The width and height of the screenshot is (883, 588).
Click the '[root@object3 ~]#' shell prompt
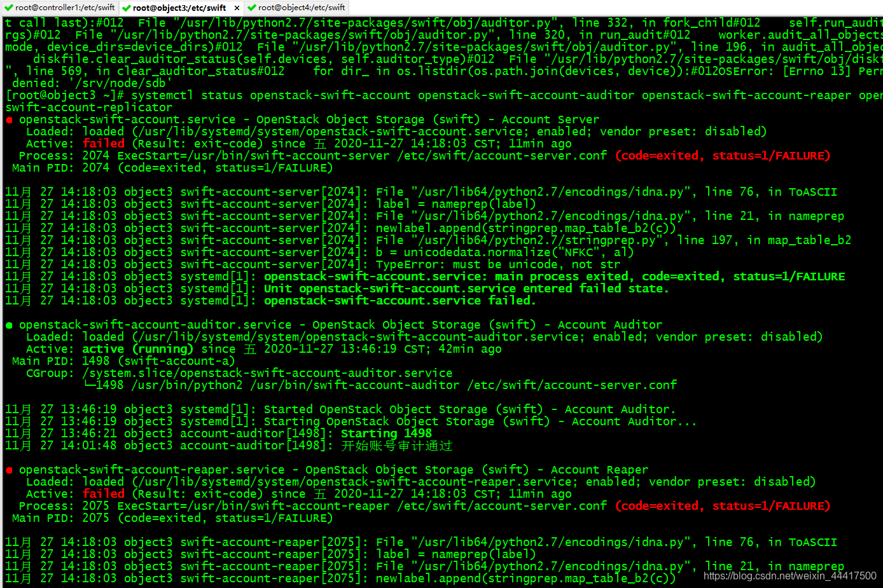click(65, 95)
